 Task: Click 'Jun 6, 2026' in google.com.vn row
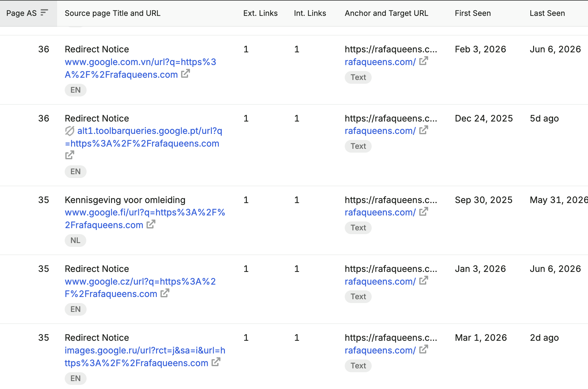pos(555,49)
